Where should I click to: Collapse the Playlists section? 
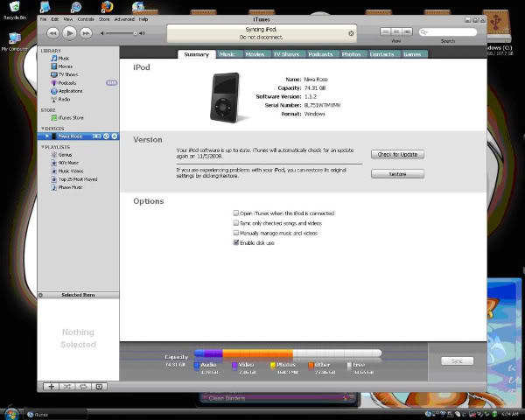click(x=43, y=147)
